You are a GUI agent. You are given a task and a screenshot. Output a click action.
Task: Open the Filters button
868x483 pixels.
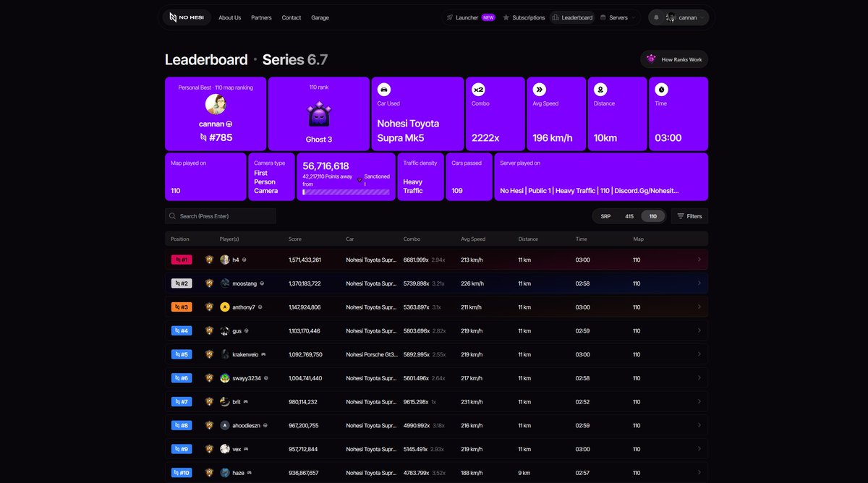pos(689,216)
